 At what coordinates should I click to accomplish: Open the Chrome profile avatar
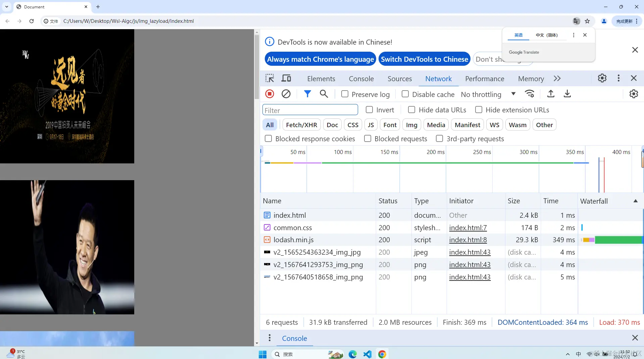(x=604, y=21)
